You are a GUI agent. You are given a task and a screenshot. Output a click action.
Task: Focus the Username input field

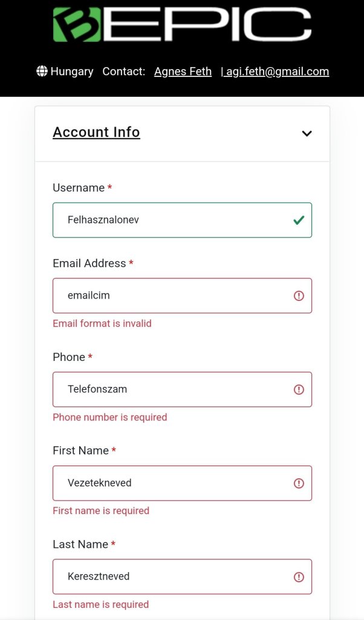169,220
